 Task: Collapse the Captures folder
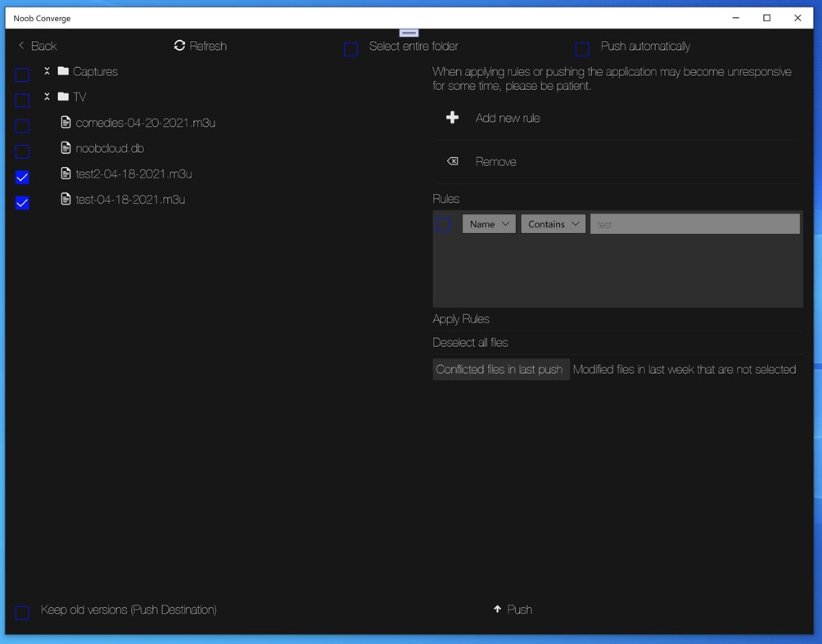[x=46, y=71]
